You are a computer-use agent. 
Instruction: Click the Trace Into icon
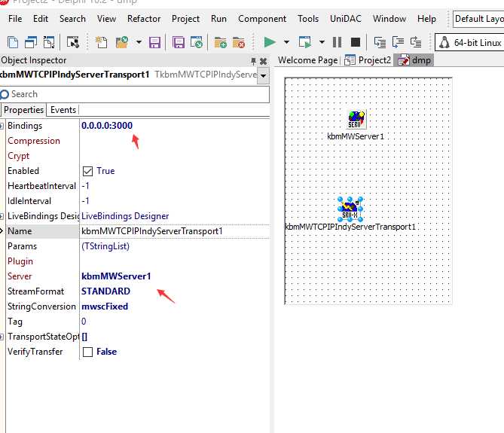pyautogui.click(x=380, y=42)
